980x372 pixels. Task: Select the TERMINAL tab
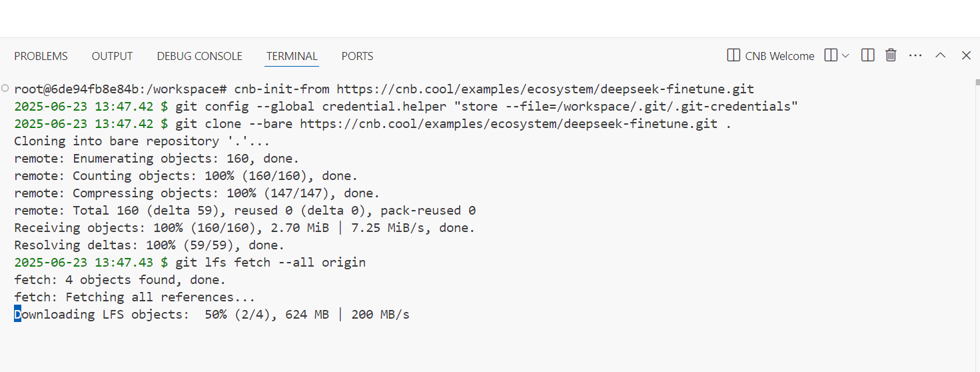pyautogui.click(x=292, y=56)
